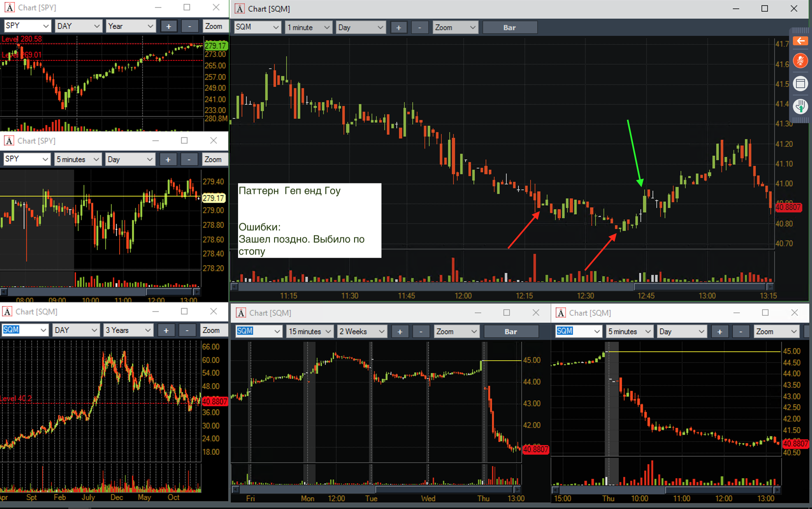Open the Day range dropdown in the SPY 5 minutes chart
812x509 pixels.
(x=131, y=159)
